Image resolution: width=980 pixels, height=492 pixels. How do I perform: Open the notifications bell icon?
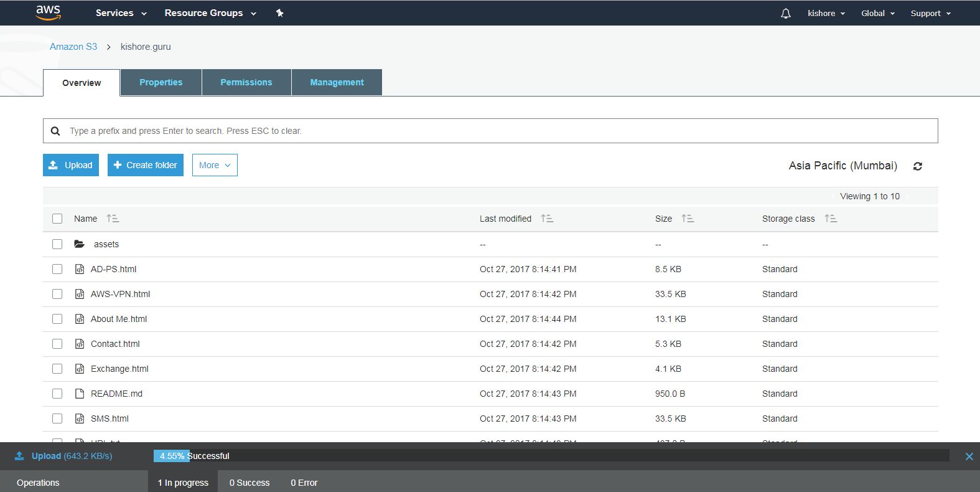pos(786,13)
